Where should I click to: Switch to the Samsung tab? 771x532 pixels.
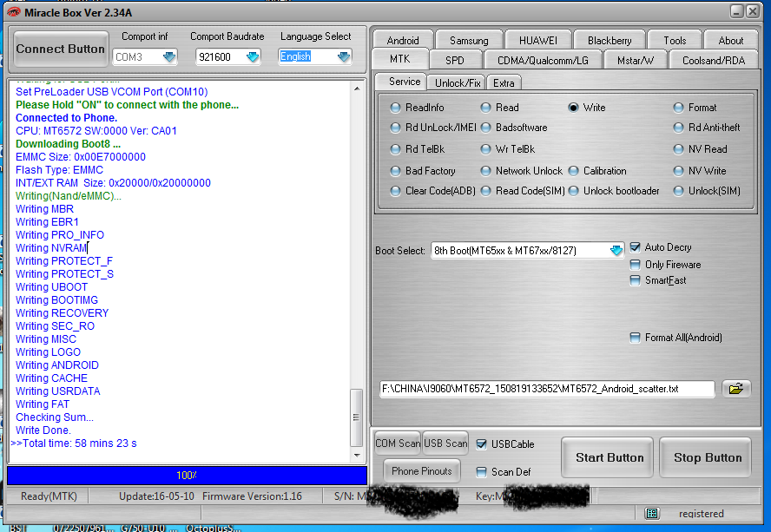[469, 40]
